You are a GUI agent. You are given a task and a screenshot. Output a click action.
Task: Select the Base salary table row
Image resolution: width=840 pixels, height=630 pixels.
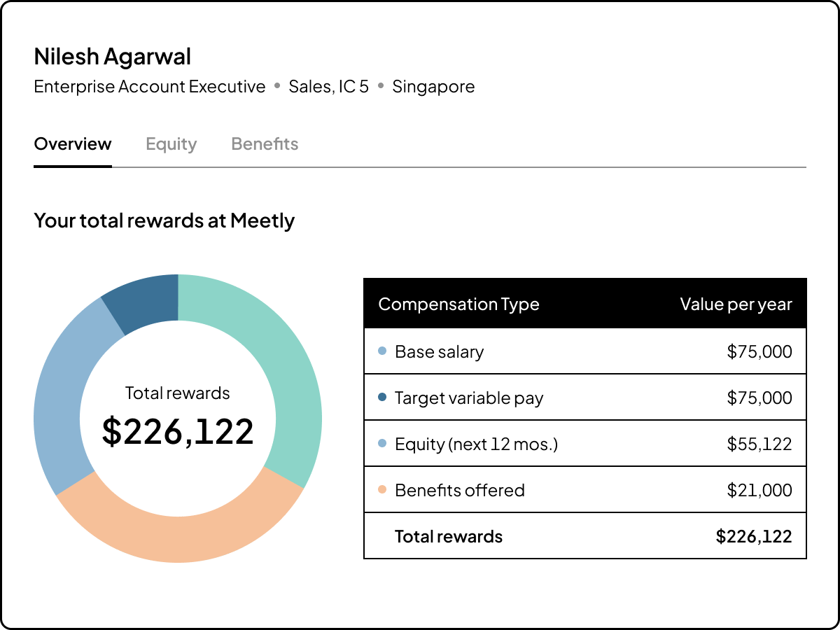pos(585,351)
